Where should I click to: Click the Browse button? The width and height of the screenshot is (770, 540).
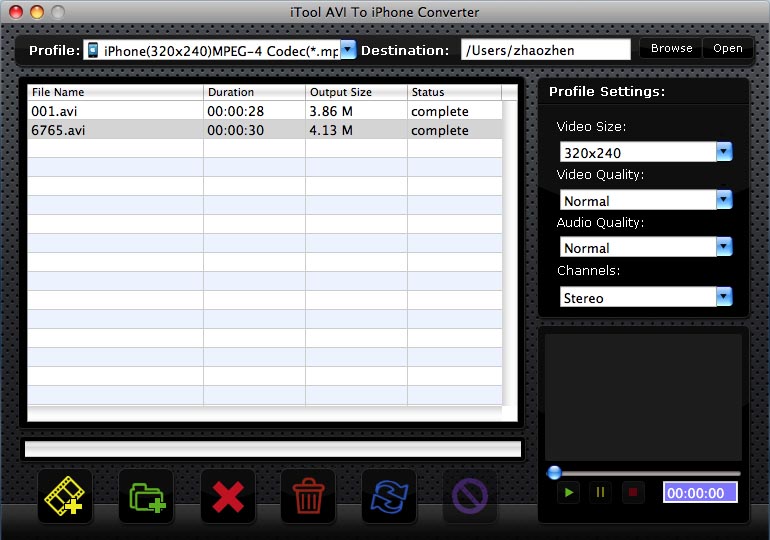point(671,49)
